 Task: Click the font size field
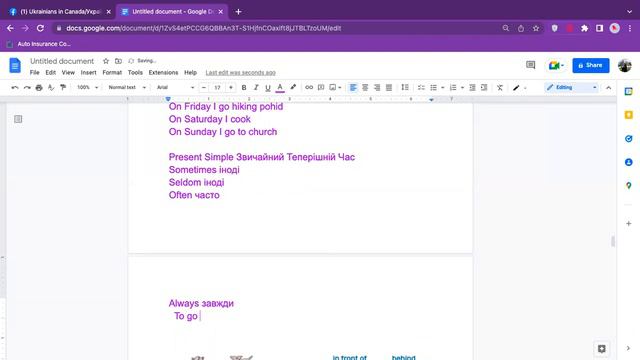[x=218, y=87]
